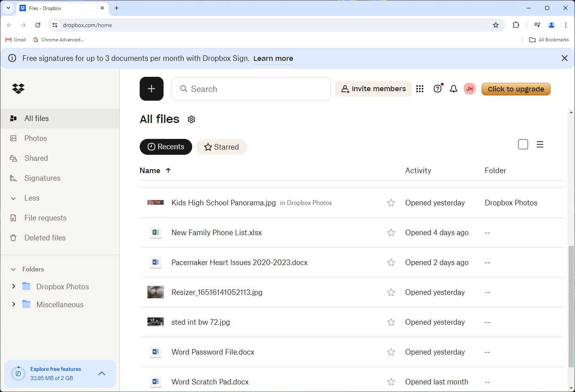Star Resizer_16516141052113.jpg
Image resolution: width=575 pixels, height=392 pixels.
tap(391, 292)
